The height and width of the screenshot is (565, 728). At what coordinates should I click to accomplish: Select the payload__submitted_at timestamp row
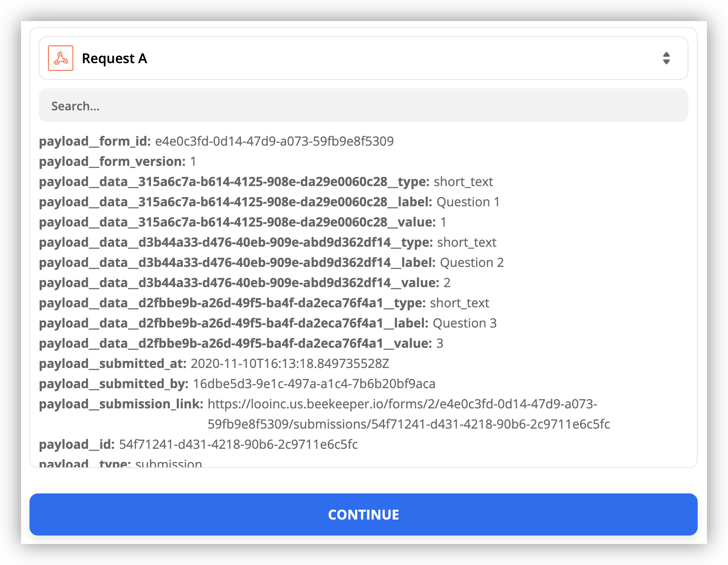click(214, 363)
